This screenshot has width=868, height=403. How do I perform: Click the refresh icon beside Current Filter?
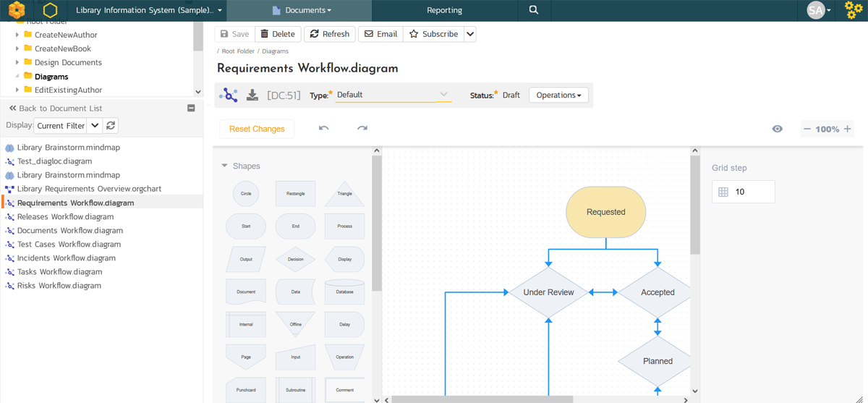click(x=111, y=126)
